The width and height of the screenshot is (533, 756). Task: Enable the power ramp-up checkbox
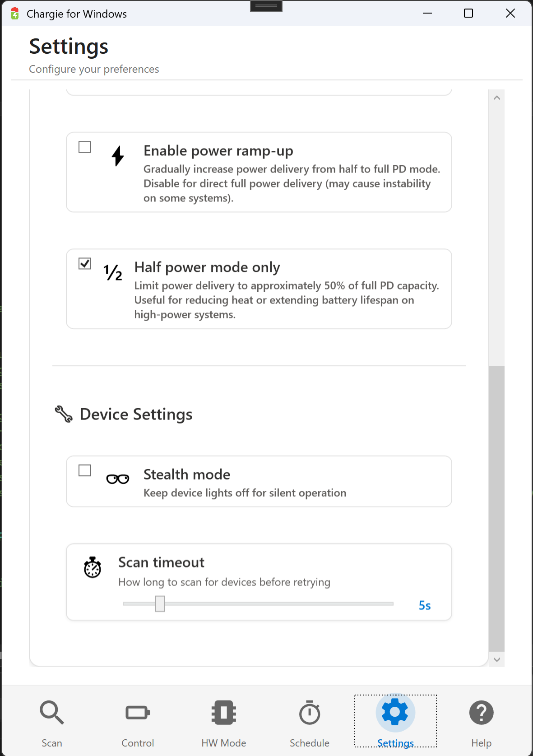coord(84,147)
